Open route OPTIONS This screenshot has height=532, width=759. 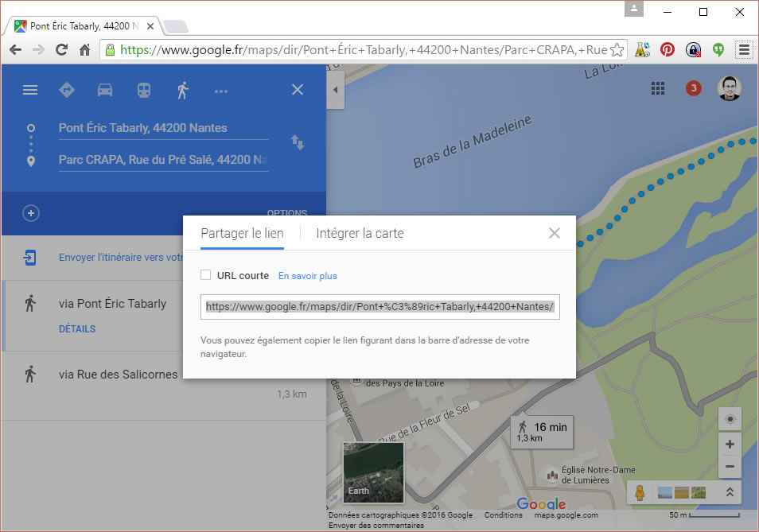tap(287, 212)
